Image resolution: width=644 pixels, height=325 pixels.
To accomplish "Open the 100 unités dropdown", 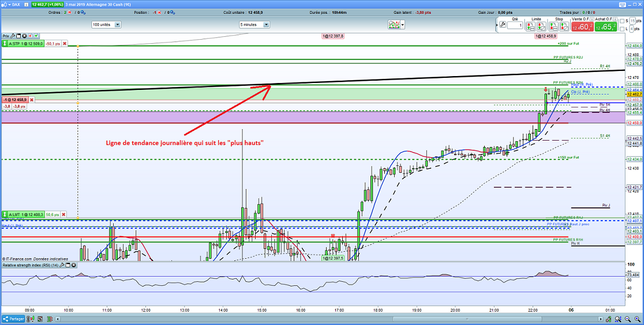I will point(106,25).
